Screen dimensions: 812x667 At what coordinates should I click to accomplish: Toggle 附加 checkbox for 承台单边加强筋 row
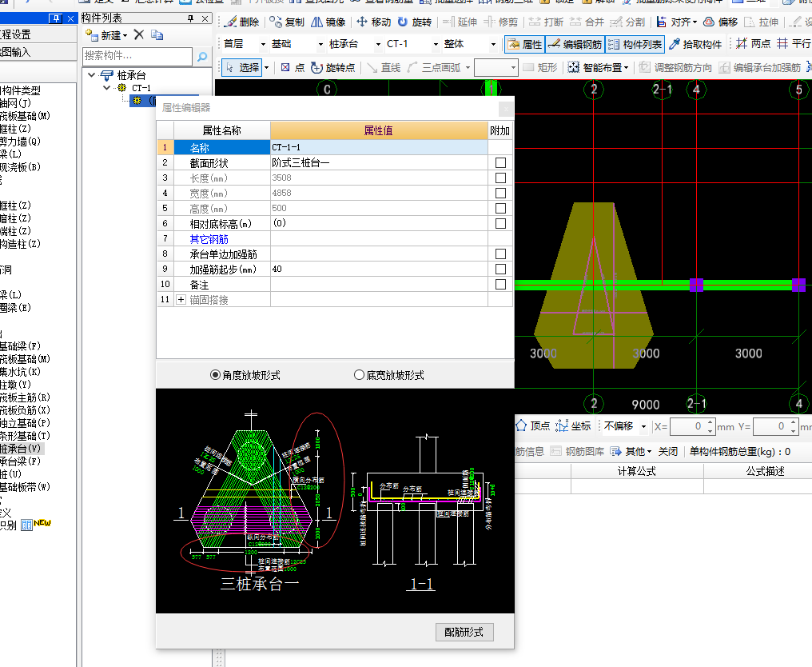point(500,254)
